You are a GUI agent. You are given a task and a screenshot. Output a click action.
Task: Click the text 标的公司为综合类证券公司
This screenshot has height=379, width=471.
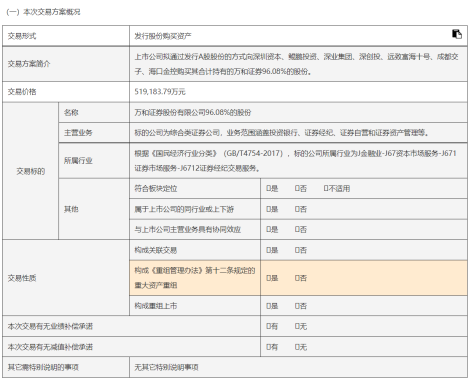[x=281, y=133]
